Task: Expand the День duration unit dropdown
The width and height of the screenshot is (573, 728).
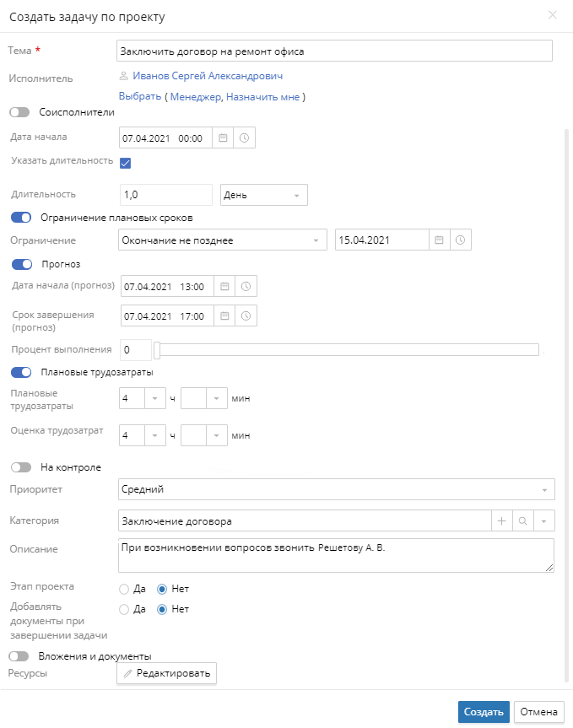Action: click(263, 195)
